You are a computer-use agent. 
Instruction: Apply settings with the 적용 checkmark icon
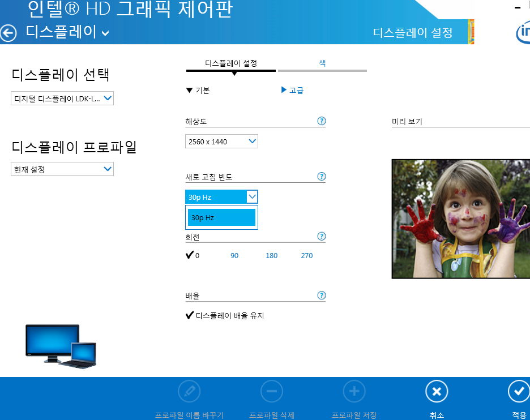coord(519,391)
